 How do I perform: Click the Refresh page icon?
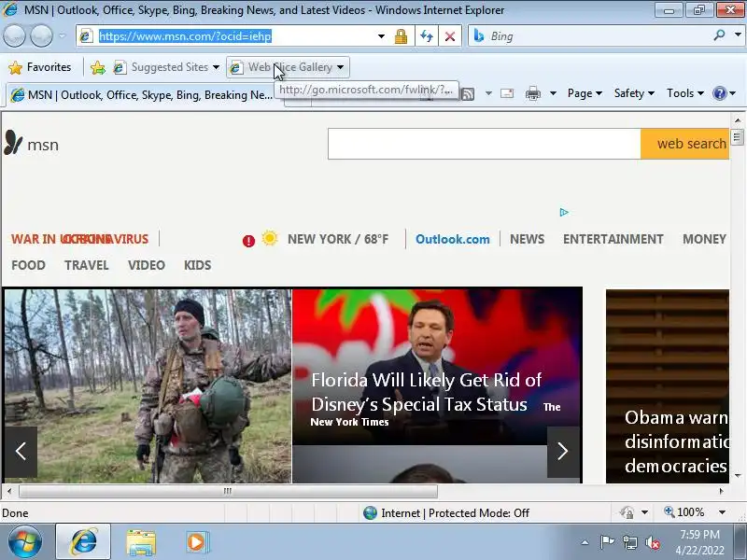(427, 36)
